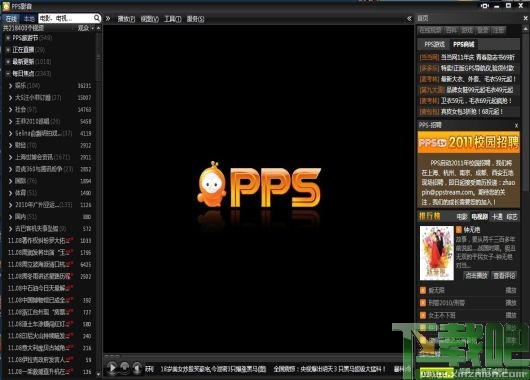This screenshot has height=380, width=530.
Task: Click the mini-mode icon in title bar
Action: pyautogui.click(x=485, y=6)
